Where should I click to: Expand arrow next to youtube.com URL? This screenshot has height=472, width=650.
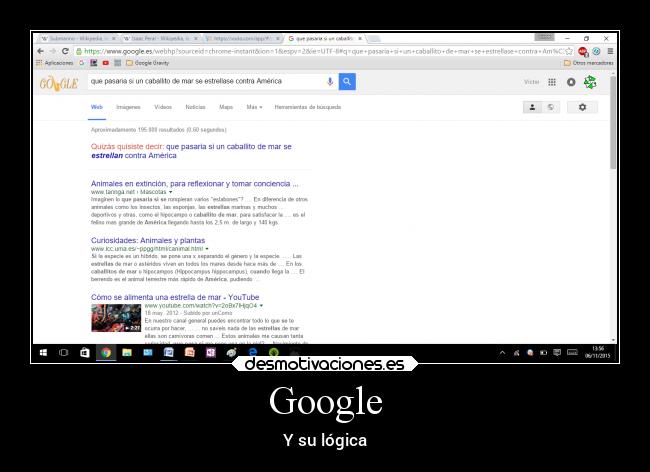(x=261, y=305)
